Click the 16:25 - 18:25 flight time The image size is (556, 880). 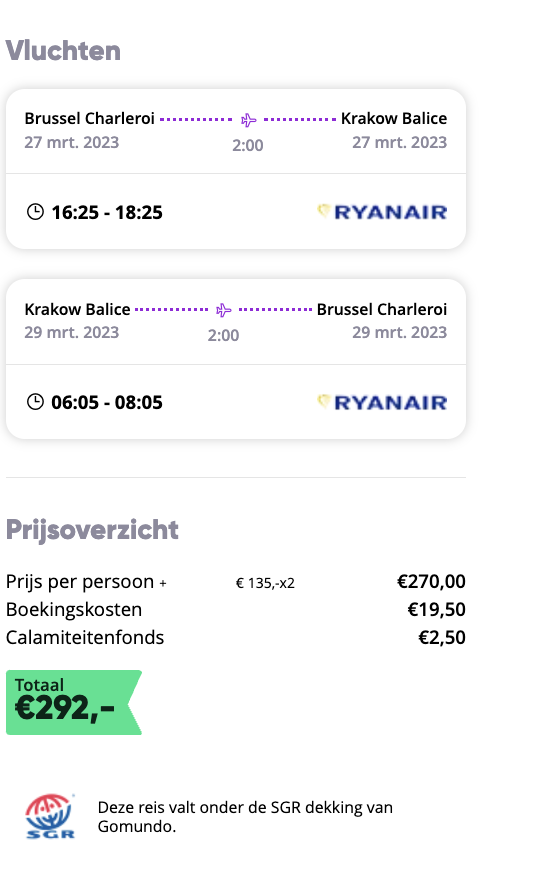[x=107, y=213]
